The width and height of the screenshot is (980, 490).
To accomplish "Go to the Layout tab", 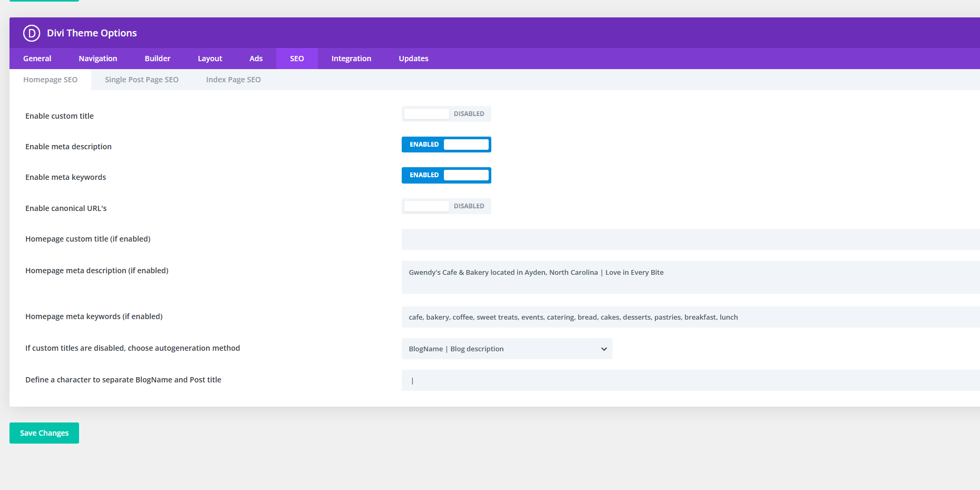I will pyautogui.click(x=210, y=59).
